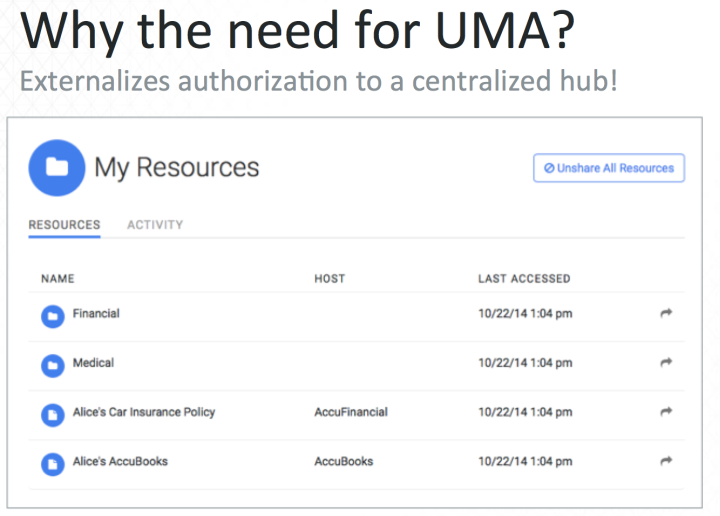Click Alice's Car Insurance Policy document icon

[x=52, y=414]
